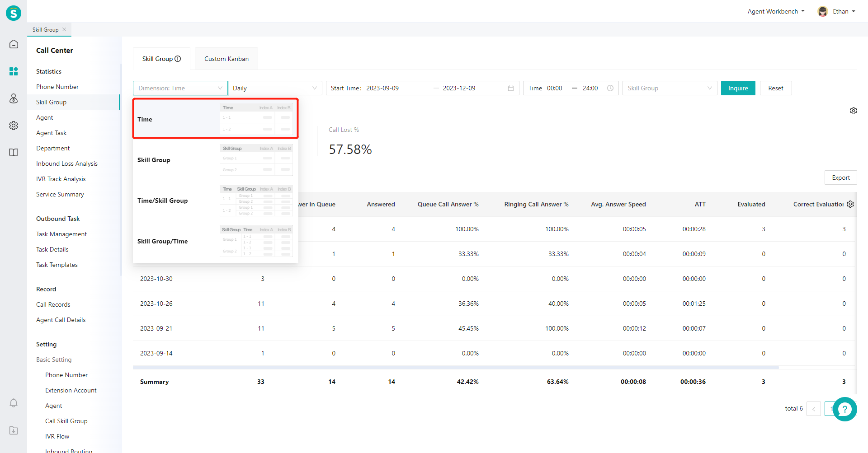Image resolution: width=868 pixels, height=453 pixels.
Task: Open IVR Track Analysis in sidebar
Action: tap(61, 179)
